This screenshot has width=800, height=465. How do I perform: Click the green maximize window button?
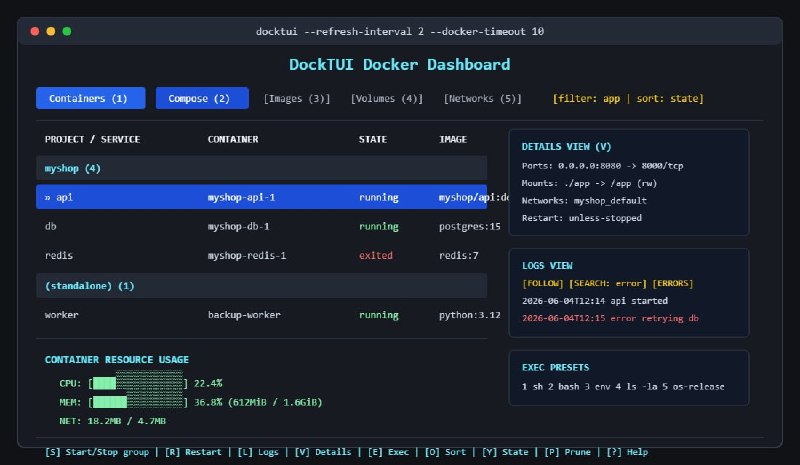point(67,31)
